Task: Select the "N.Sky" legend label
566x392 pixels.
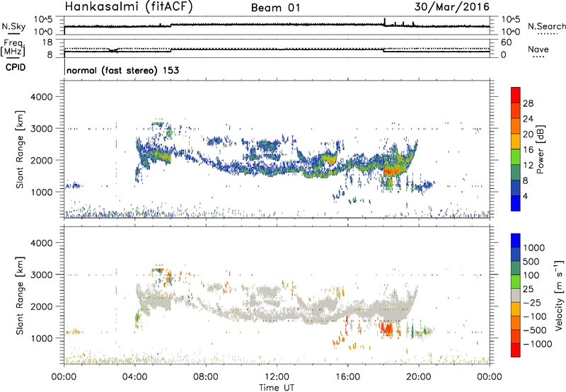Action: (x=13, y=26)
